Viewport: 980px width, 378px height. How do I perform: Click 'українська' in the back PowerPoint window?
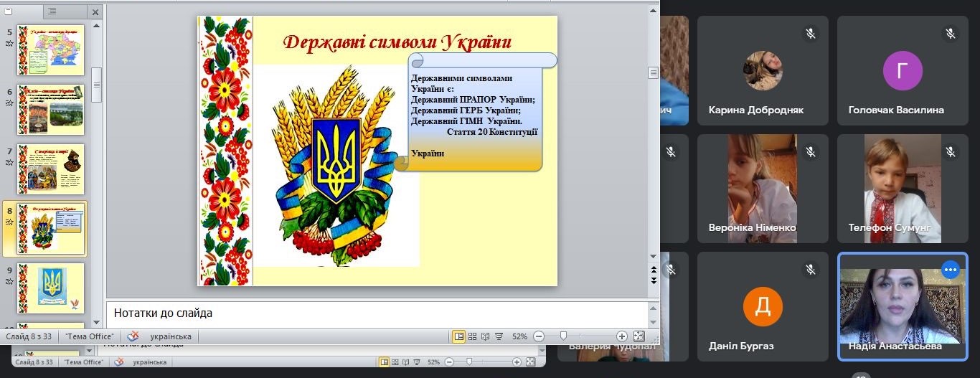pos(150,362)
